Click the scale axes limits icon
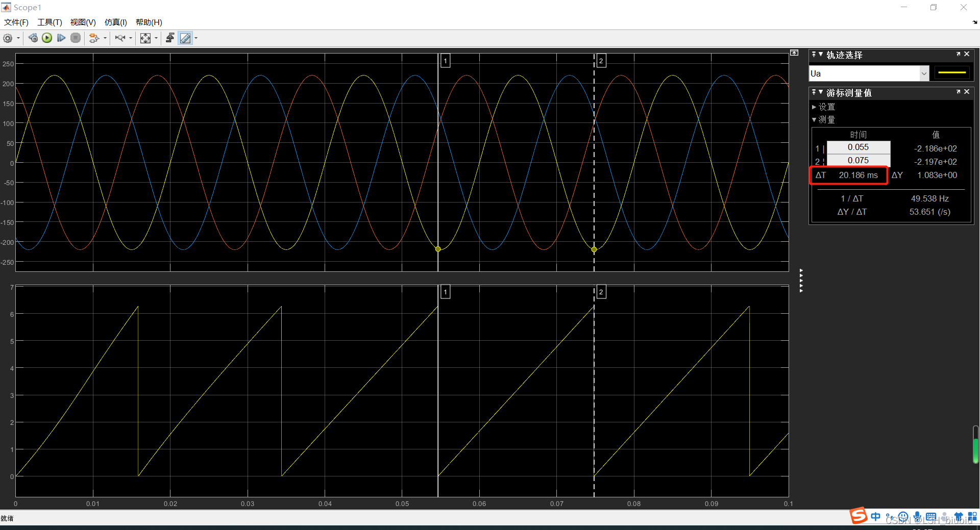The height and width of the screenshot is (530, 980). 145,38
